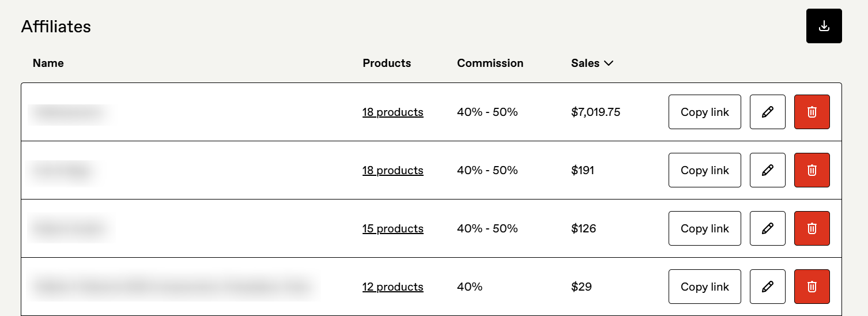Open 18 products link for $191 affiliate

(393, 171)
